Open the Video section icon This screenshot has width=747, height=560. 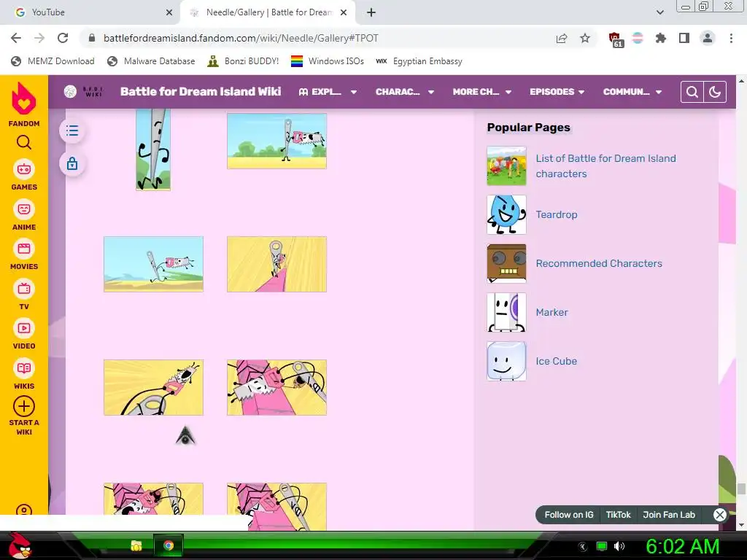coord(24,328)
